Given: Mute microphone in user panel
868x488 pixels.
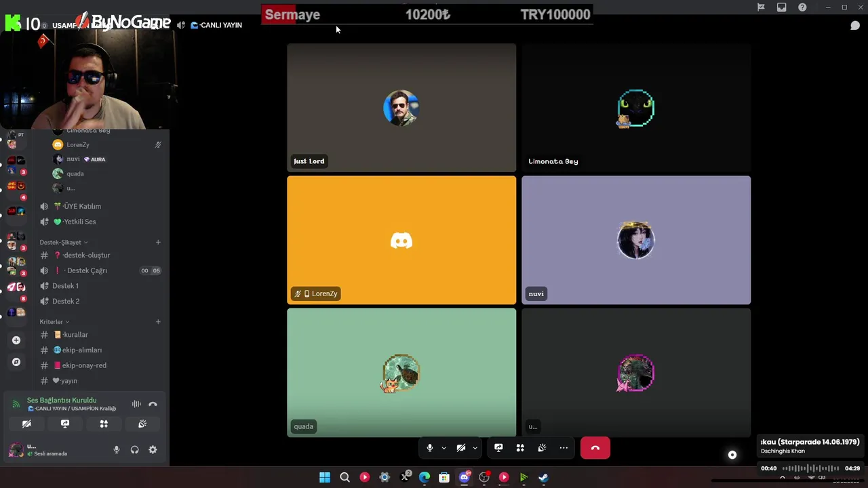Looking at the screenshot, I should point(117,449).
